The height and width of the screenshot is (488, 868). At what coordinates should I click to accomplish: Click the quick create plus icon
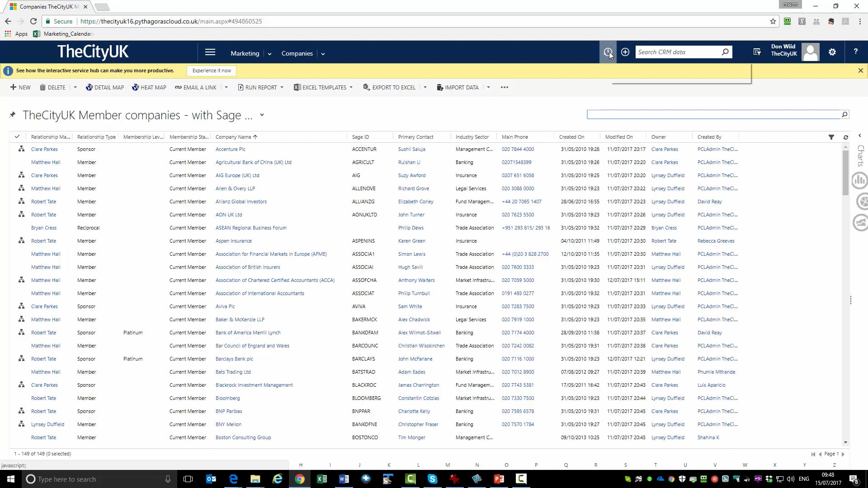pyautogui.click(x=625, y=52)
